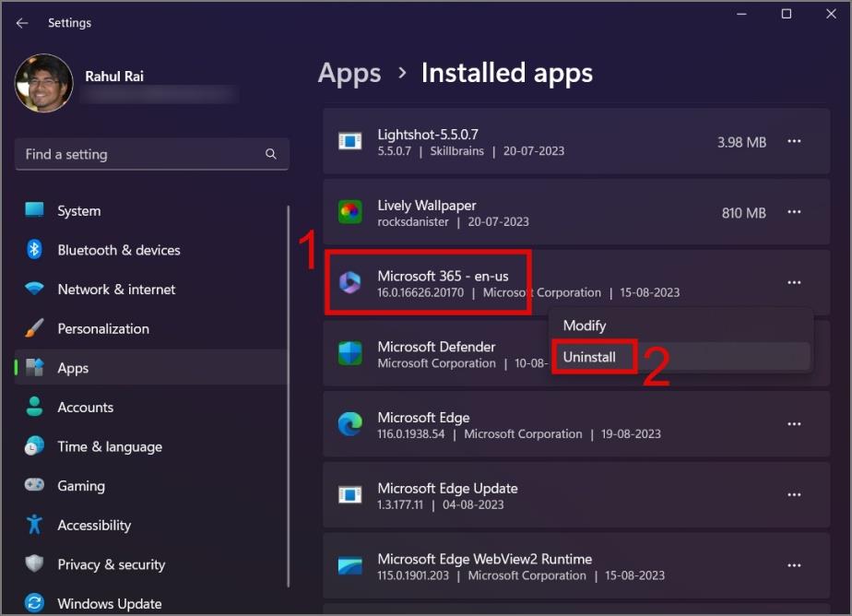Click the sidebar vertical scrollbar
Viewport: 852px width, 616px height.
click(288, 396)
